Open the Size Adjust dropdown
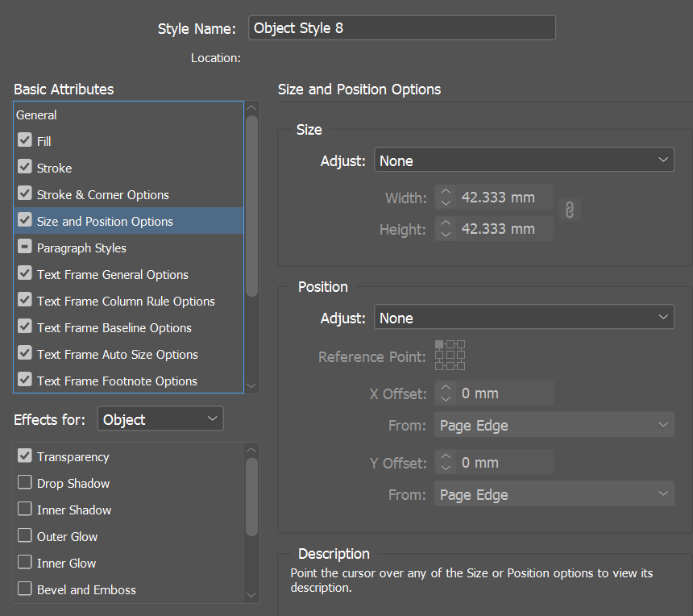Image resolution: width=693 pixels, height=616 pixels. (x=525, y=160)
